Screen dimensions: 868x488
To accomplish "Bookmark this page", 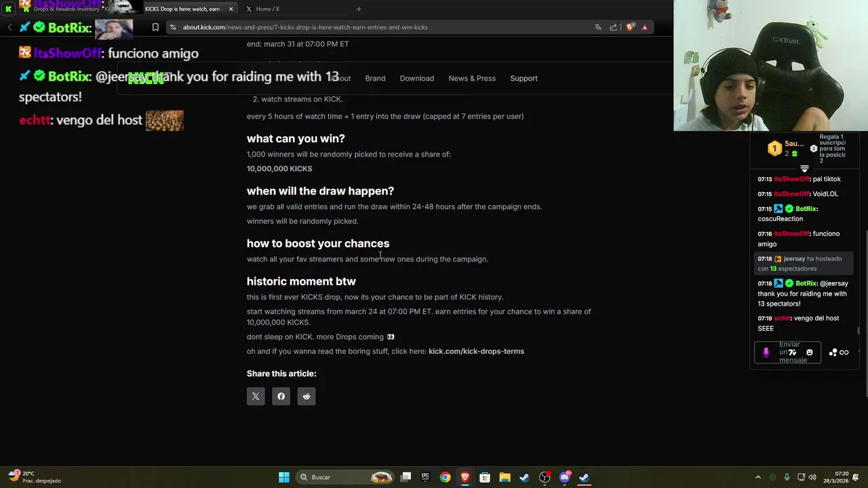I will (x=155, y=27).
